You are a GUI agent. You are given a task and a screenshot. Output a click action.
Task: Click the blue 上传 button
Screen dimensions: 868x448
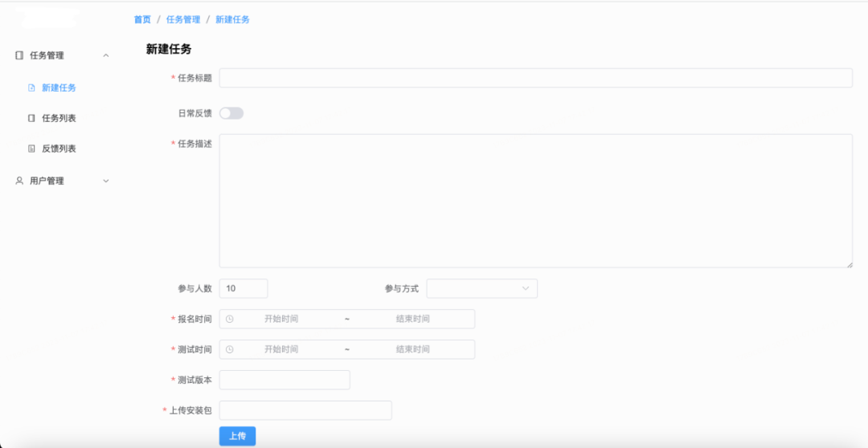point(237,437)
